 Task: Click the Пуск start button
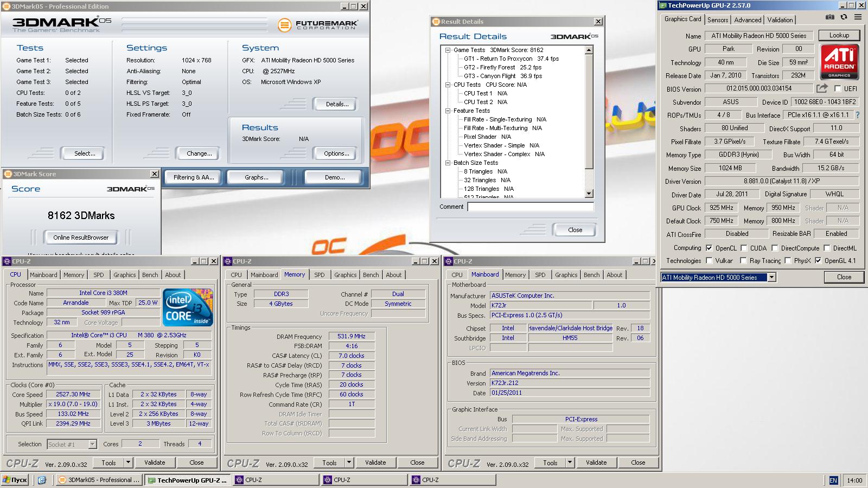click(x=15, y=480)
